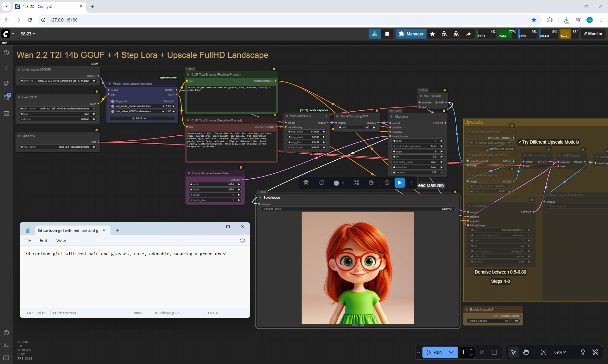The width and height of the screenshot is (608, 364).
Task: Open the Notepad View menu
Action: [61, 241]
